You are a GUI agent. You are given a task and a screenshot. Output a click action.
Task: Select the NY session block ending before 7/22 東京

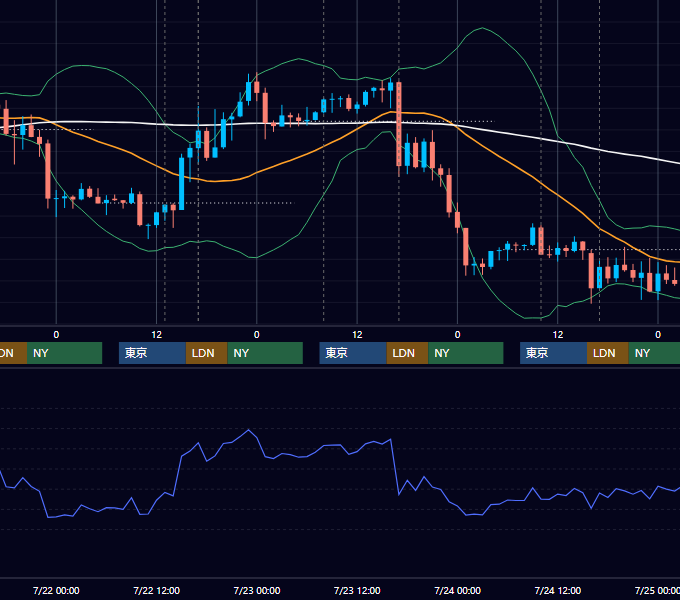click(x=64, y=353)
